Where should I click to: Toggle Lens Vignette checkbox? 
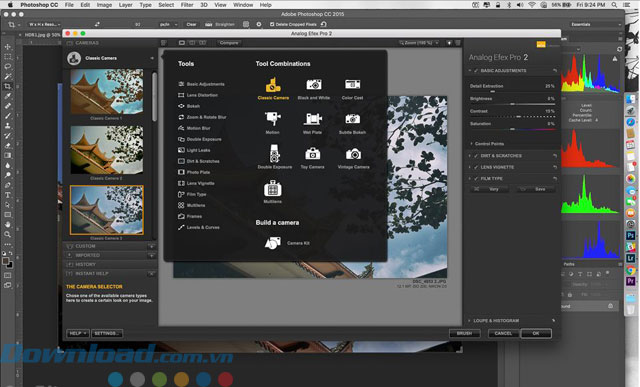[x=476, y=167]
